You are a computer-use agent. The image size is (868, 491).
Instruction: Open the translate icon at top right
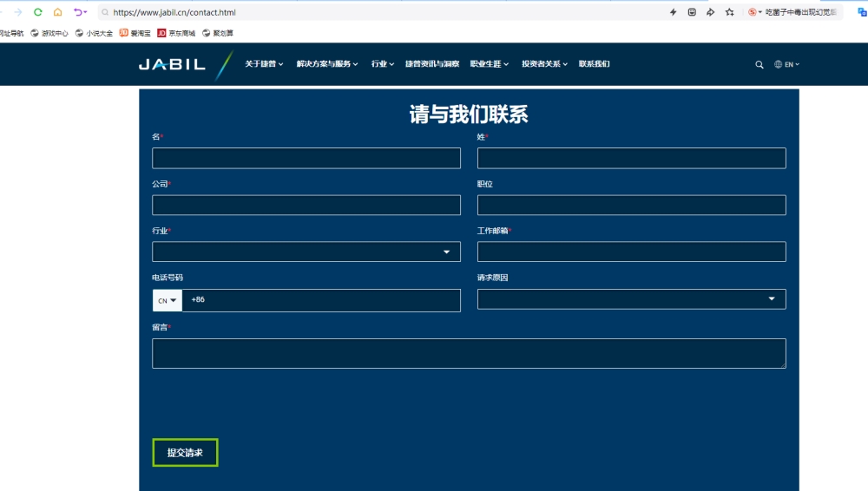(862, 12)
